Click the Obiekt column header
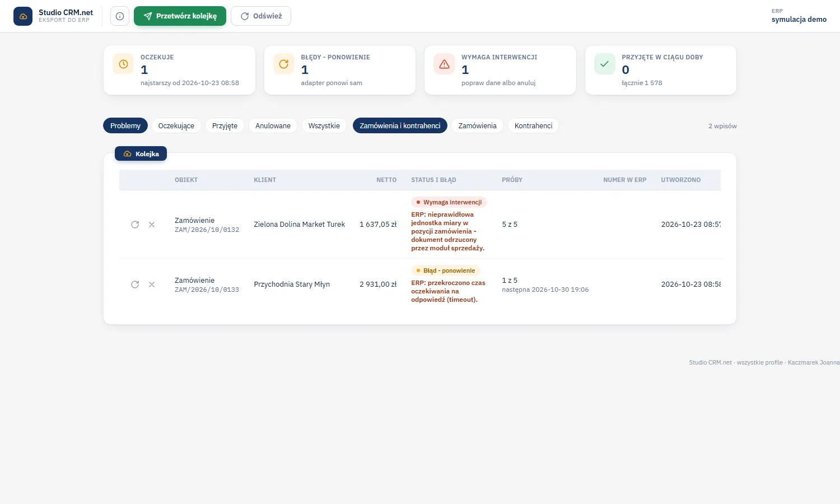 (x=186, y=180)
